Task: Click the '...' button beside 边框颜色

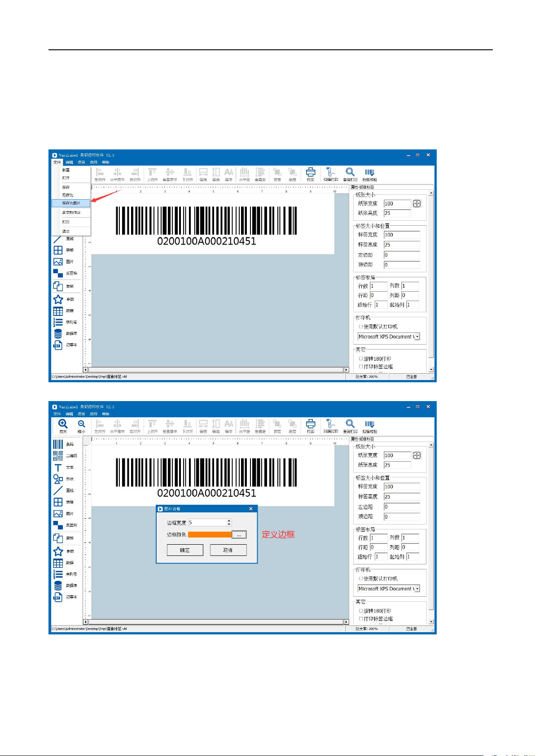Action: [239, 535]
